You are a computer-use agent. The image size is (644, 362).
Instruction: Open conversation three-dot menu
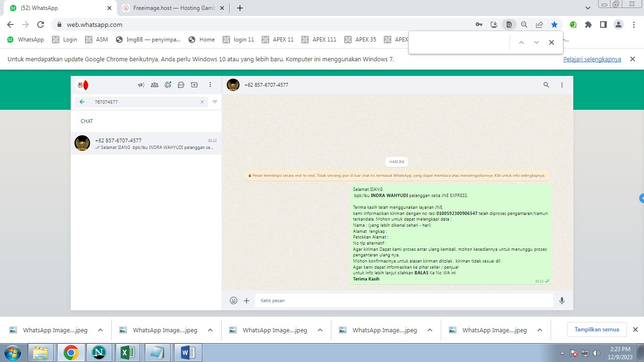coord(562,85)
